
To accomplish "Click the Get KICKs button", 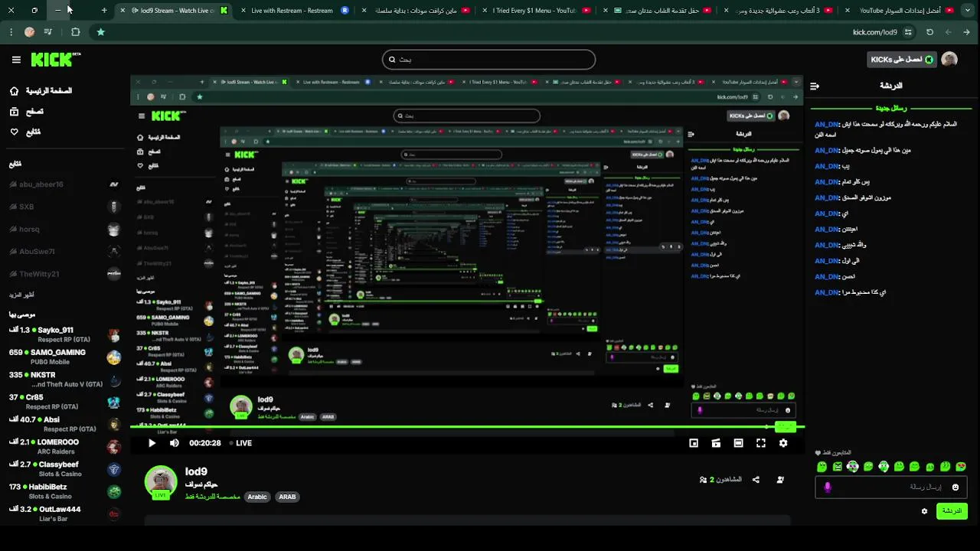I will [901, 60].
